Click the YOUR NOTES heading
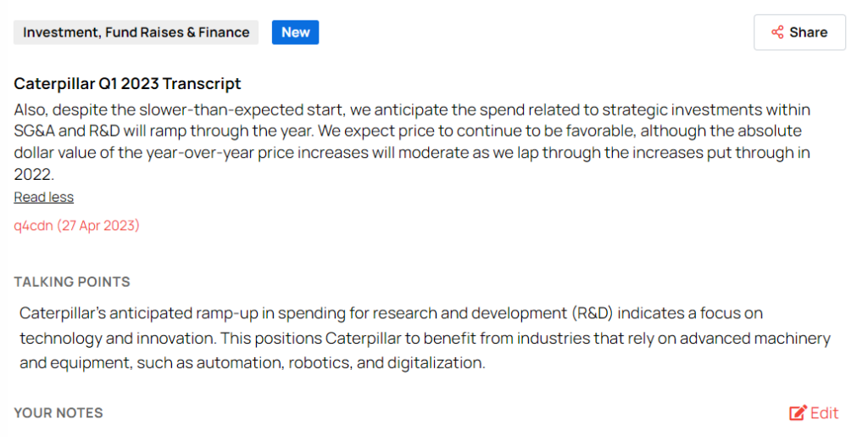Screen dimensions: 868x437 [x=58, y=413]
